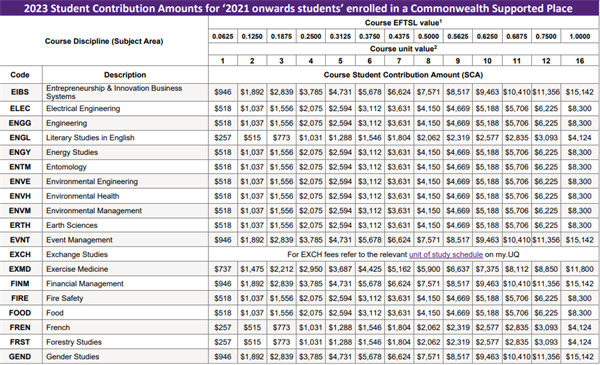
Task: Click the 'Forestry Studies' description
Action: (x=74, y=342)
